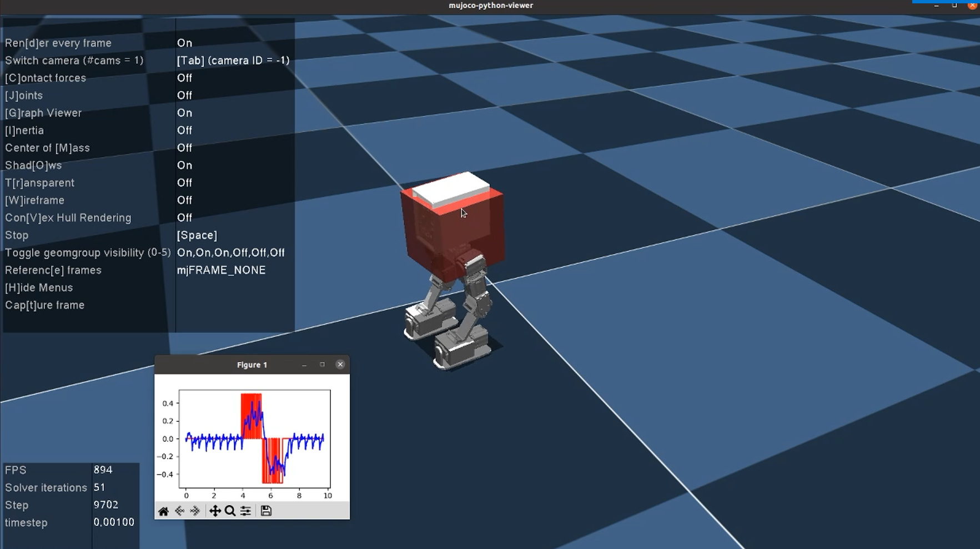980x549 pixels.
Task: Click the '[H]ide Menus' label
Action: 39,288
